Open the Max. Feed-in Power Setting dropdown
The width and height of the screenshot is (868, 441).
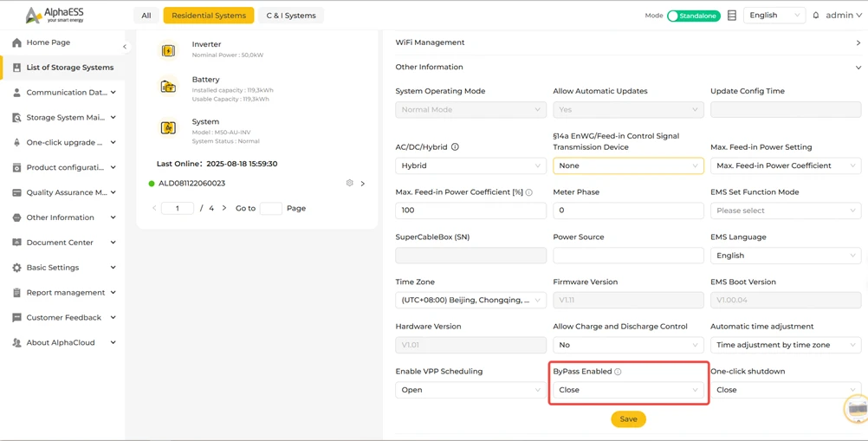pyautogui.click(x=786, y=165)
